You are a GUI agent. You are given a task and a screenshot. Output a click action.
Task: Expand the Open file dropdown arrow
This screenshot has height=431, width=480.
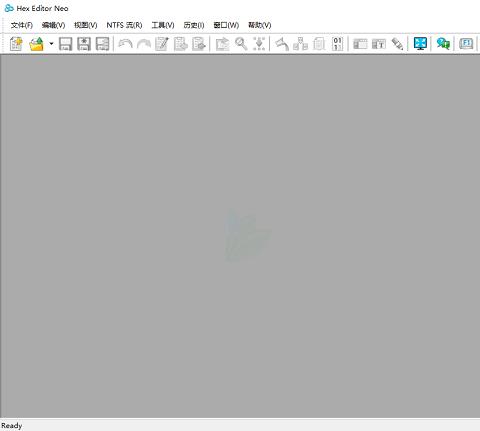pyautogui.click(x=51, y=44)
